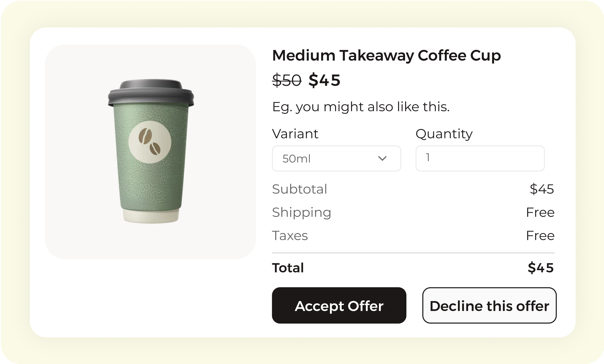Click the $45 amount in the Subtotal row
The height and width of the screenshot is (364, 604).
click(542, 189)
